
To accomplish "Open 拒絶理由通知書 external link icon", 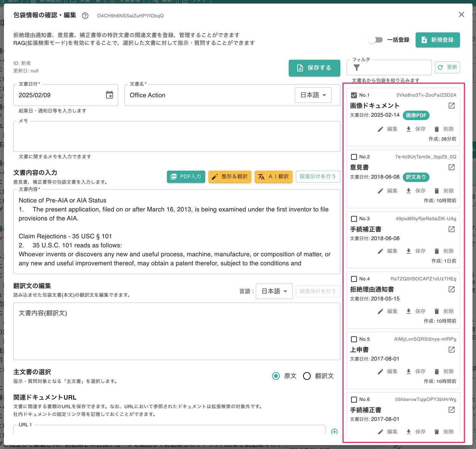I will click(x=452, y=289).
